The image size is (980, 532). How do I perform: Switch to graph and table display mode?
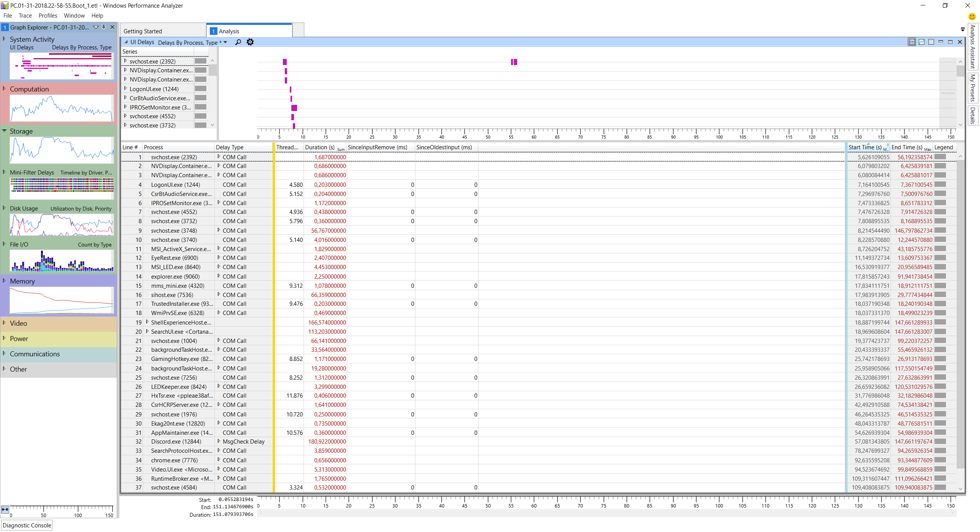click(x=912, y=42)
